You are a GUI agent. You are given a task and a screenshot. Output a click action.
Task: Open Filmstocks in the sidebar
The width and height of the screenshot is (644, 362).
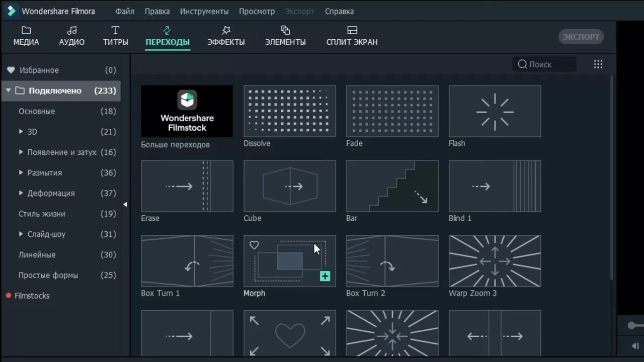32,296
